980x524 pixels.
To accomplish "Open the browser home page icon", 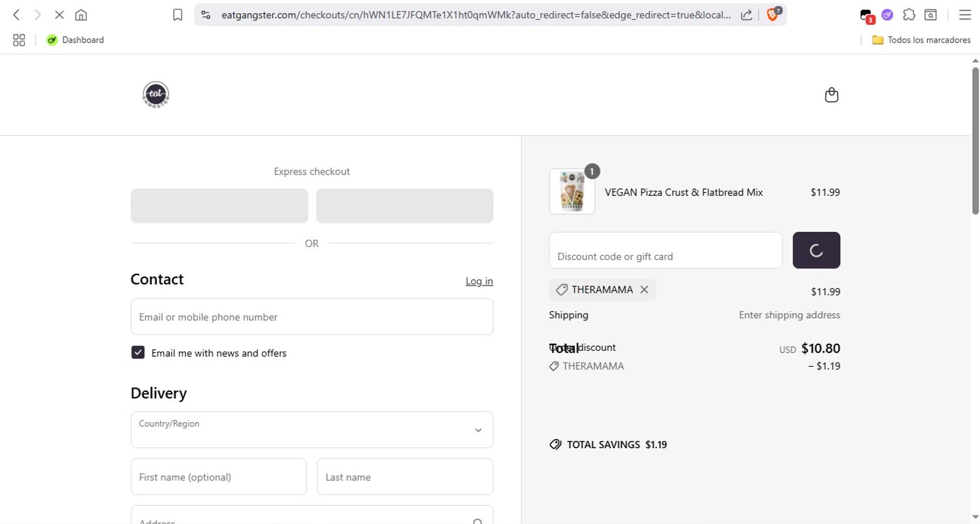I will (81, 15).
